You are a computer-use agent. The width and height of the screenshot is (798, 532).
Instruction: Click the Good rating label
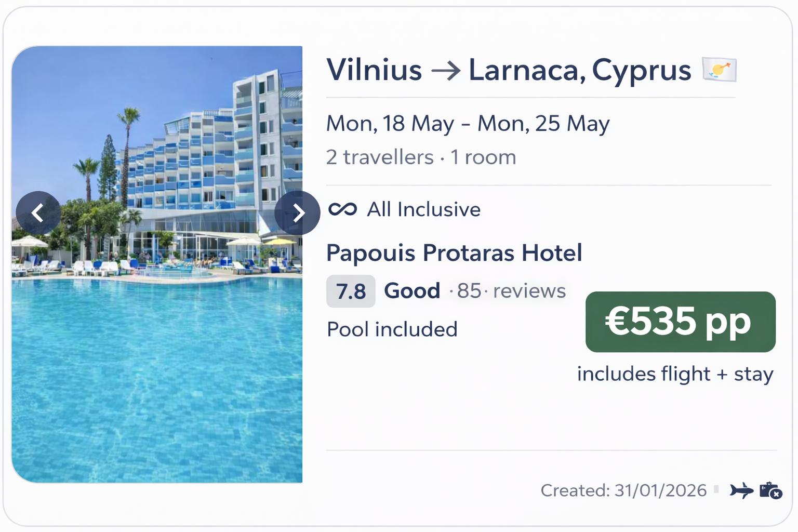pos(412,291)
